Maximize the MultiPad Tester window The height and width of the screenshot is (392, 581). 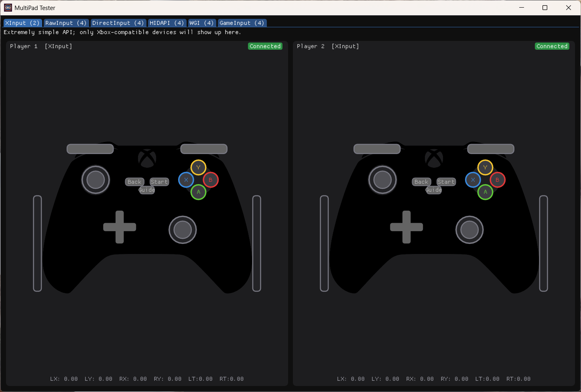click(545, 8)
